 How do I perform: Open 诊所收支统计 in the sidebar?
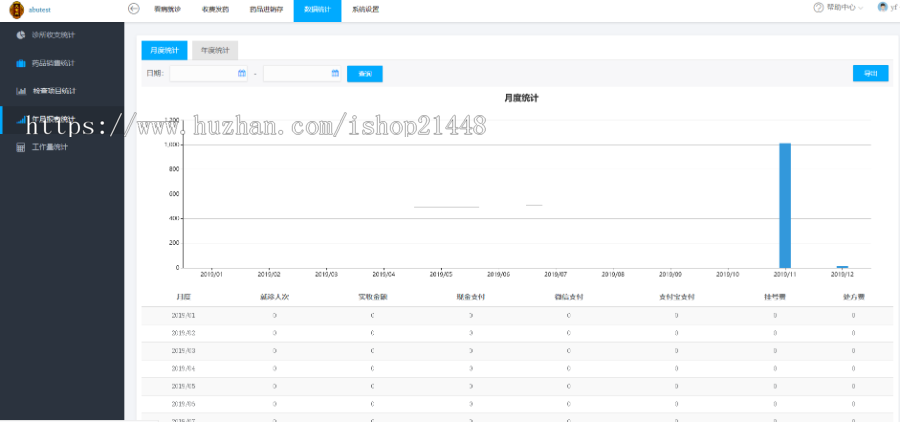[53, 35]
